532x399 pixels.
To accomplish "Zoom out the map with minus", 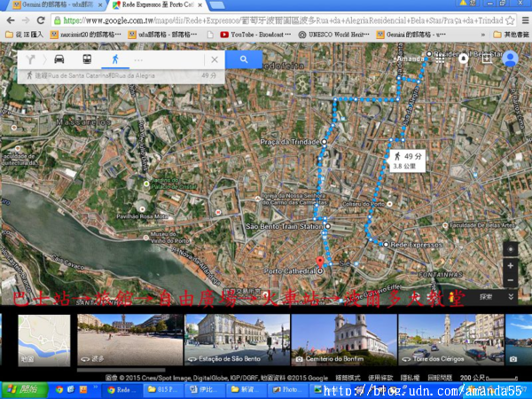I will point(511,280).
